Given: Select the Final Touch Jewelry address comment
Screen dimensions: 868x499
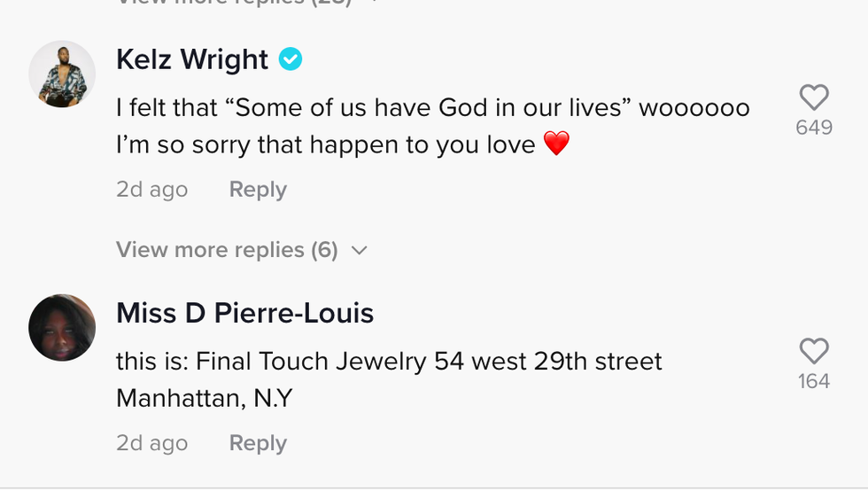Looking at the screenshot, I should point(389,362).
